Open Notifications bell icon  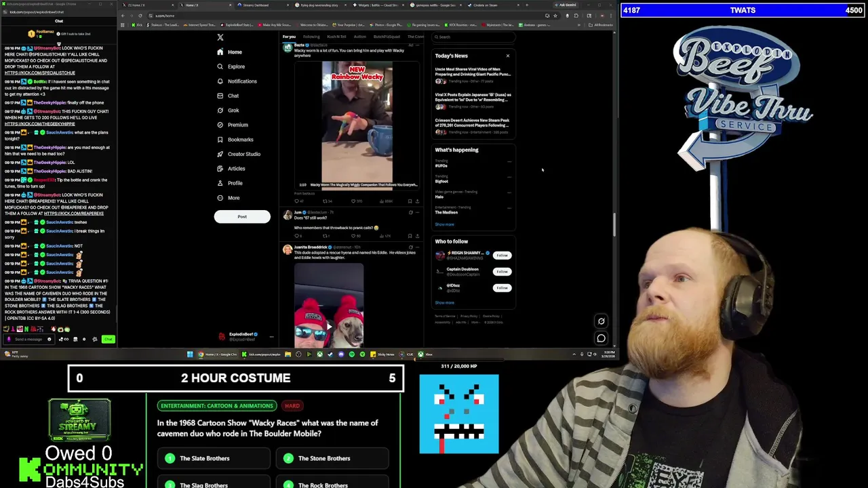220,81
